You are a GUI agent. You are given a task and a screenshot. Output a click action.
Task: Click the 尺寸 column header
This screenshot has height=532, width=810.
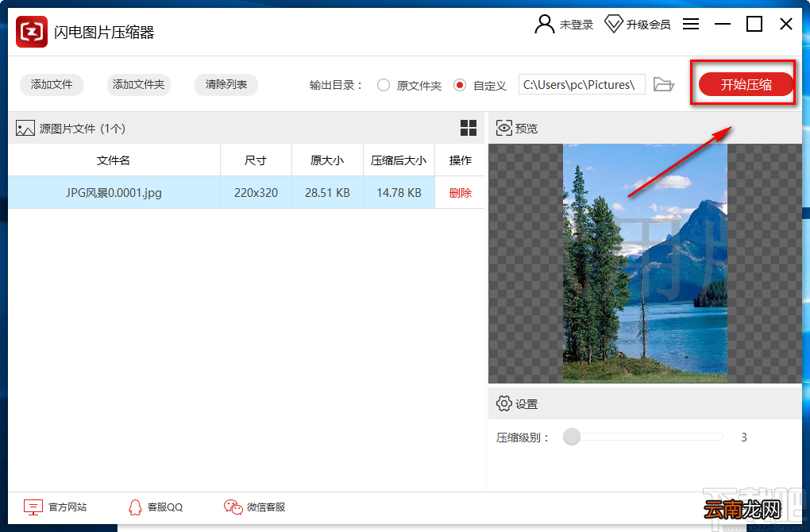pos(256,160)
